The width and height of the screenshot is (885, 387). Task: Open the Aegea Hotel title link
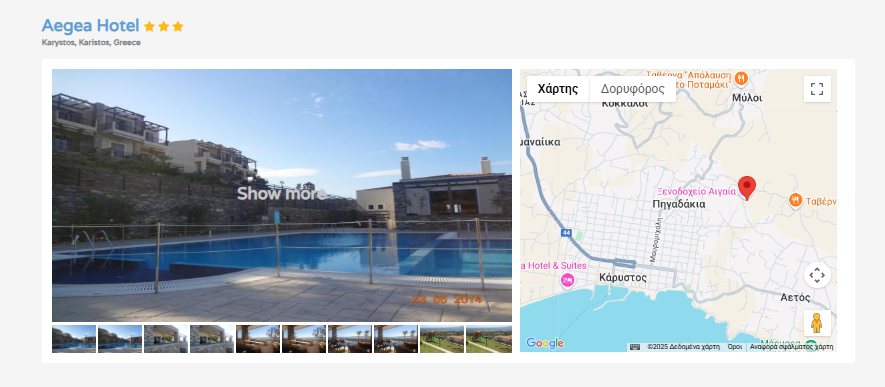point(90,25)
